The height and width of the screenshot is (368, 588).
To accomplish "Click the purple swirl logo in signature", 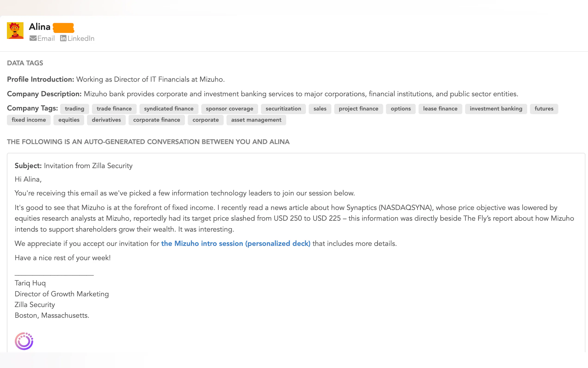I will [24, 341].
